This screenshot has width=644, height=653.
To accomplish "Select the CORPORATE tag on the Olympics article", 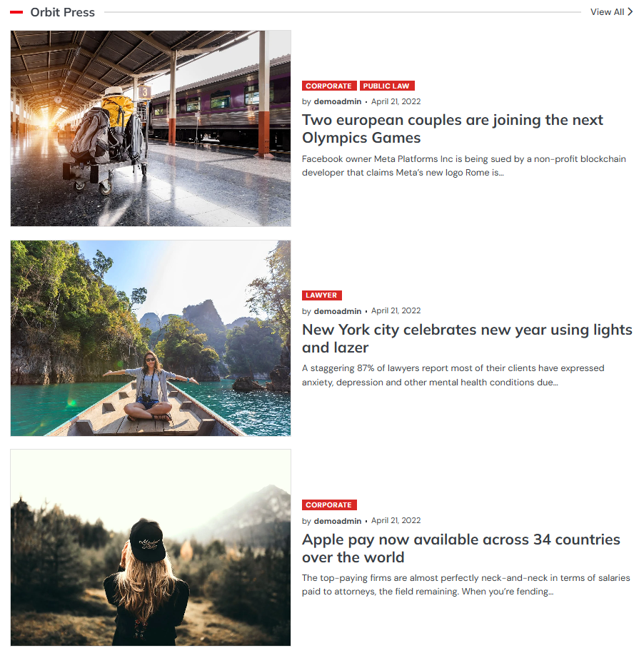I will (329, 86).
